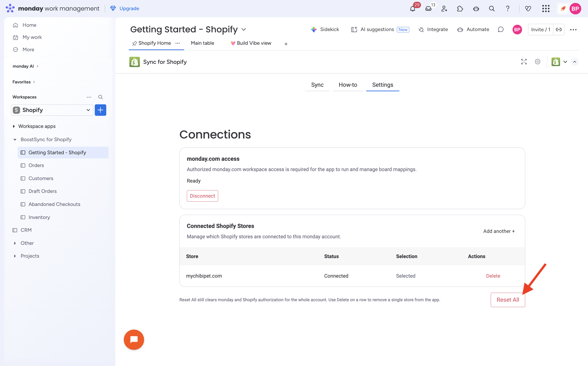Click the monday logo
Image resolution: width=588 pixels, height=366 pixels.
tap(10, 9)
